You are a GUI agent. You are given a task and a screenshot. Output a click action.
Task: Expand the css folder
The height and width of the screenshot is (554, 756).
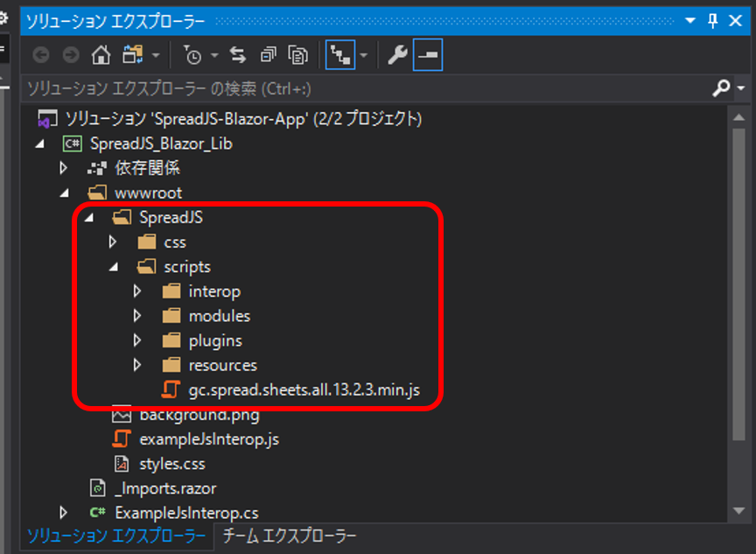(112, 242)
